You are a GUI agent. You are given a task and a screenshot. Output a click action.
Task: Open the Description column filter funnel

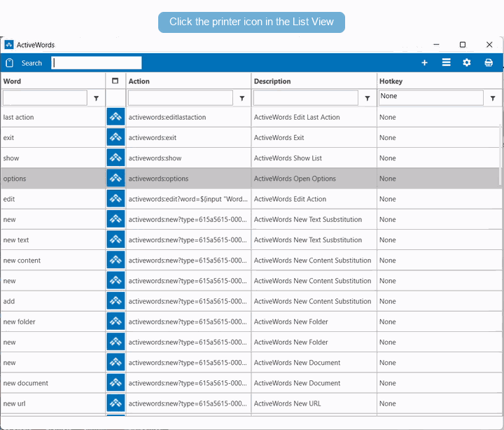tap(367, 99)
